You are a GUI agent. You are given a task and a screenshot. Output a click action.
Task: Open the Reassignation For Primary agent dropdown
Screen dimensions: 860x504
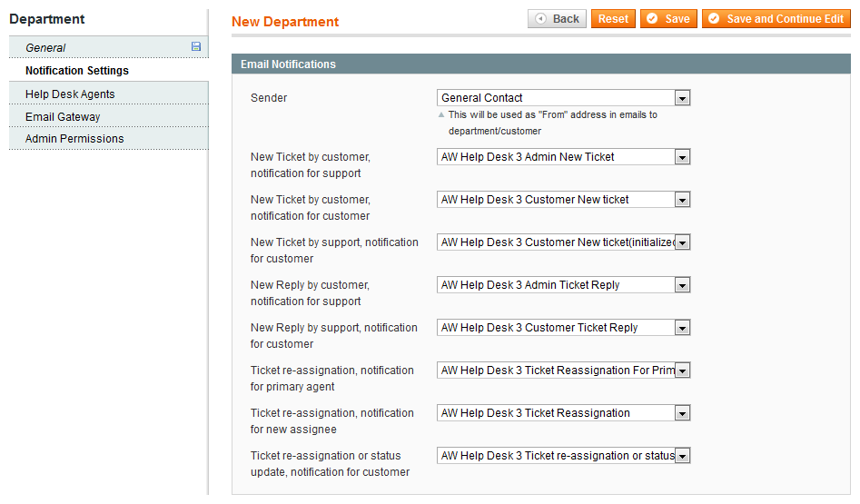563,371
